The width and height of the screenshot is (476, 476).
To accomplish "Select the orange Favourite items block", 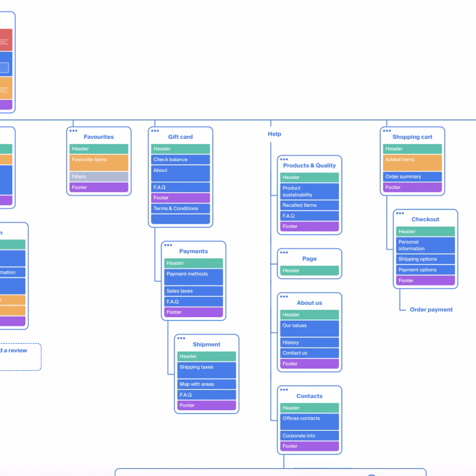I will [x=99, y=163].
